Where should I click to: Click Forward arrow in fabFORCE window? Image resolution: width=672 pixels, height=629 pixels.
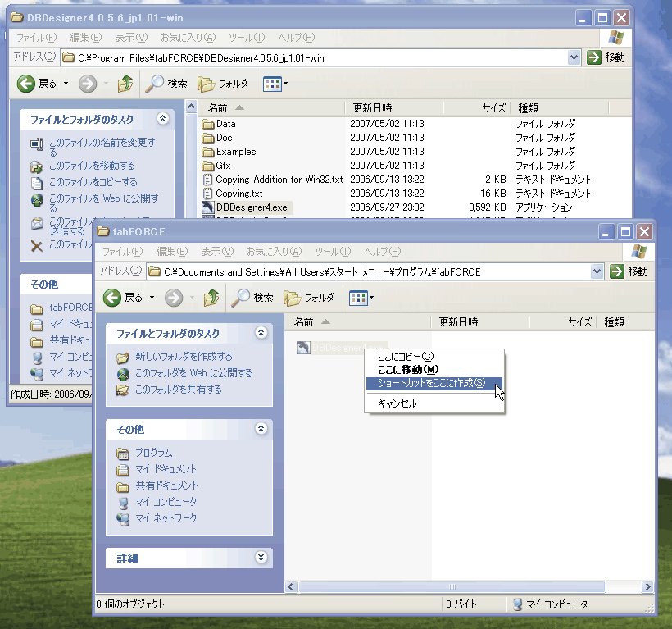tap(174, 298)
